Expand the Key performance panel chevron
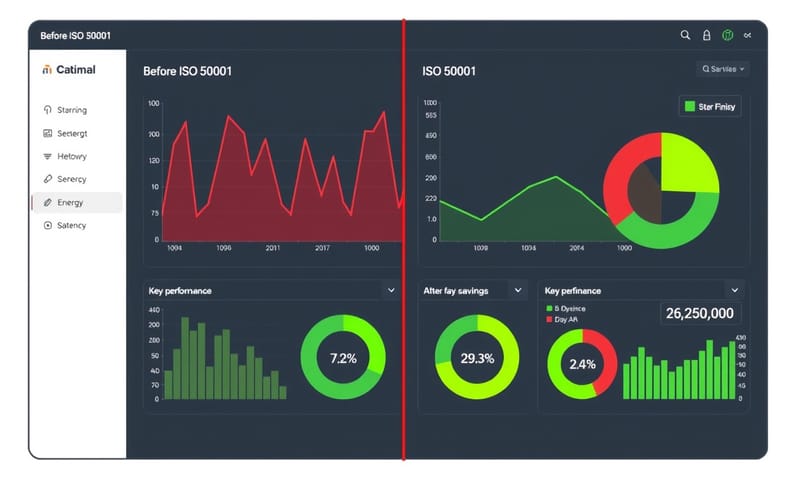The width and height of the screenshot is (800, 480). pyautogui.click(x=390, y=290)
